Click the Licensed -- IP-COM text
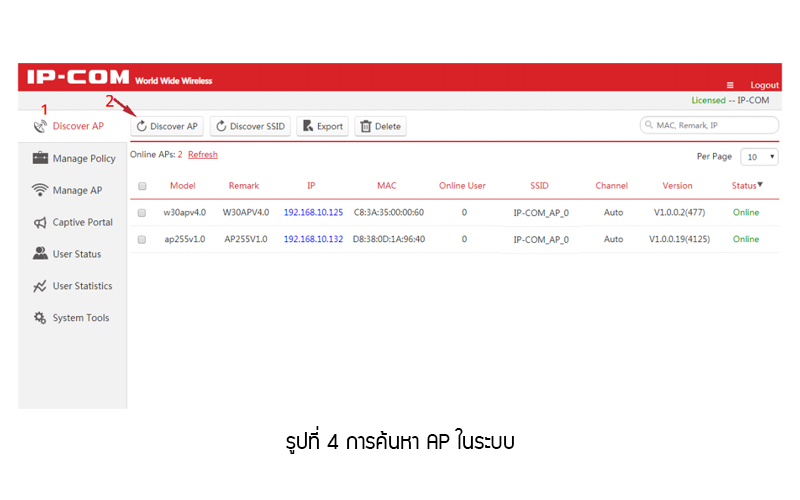This screenshot has width=800, height=500. [730, 101]
